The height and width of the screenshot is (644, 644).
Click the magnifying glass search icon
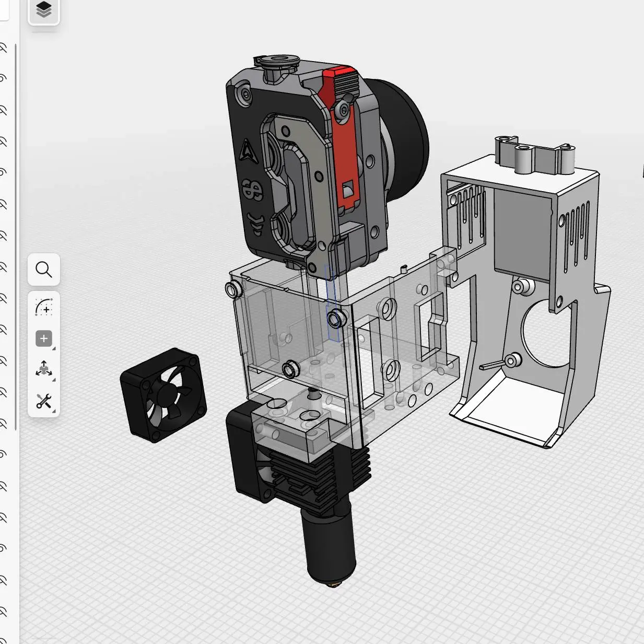(x=44, y=270)
